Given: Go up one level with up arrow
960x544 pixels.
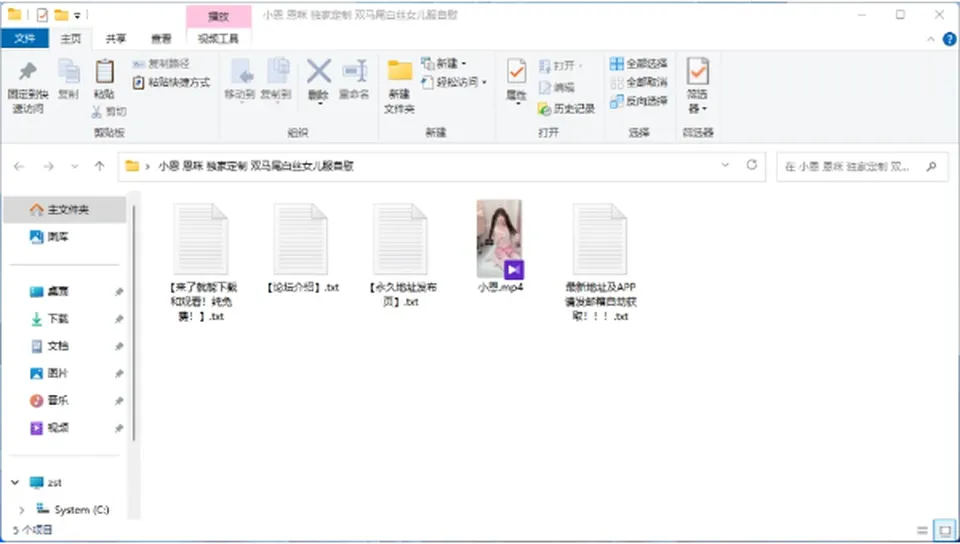Looking at the screenshot, I should click(99, 166).
